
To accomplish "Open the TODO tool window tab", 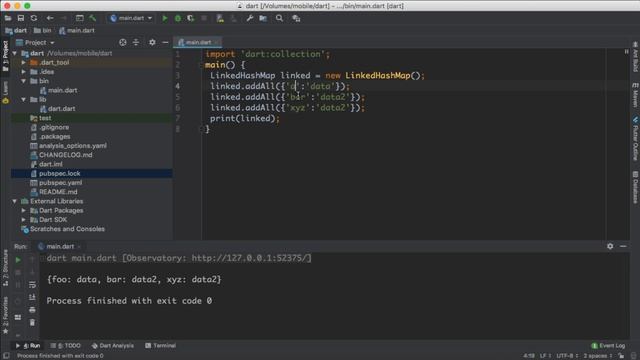I will (65, 346).
